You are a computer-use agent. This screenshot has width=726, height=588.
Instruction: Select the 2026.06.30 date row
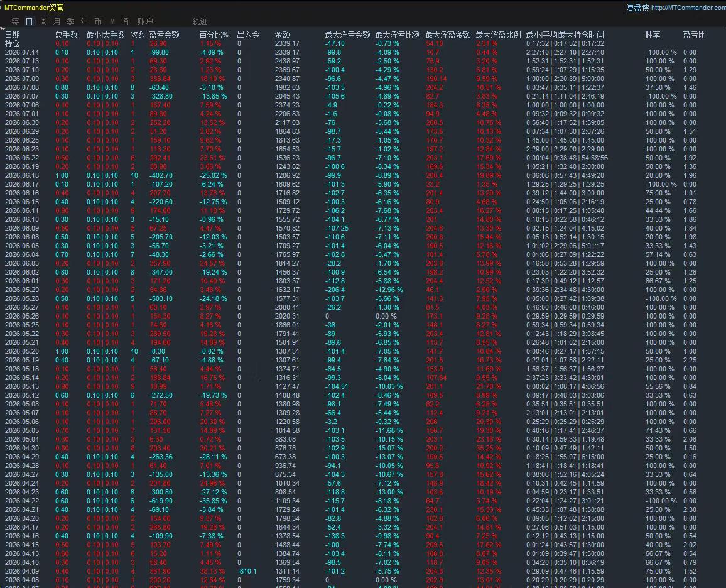tap(22, 122)
